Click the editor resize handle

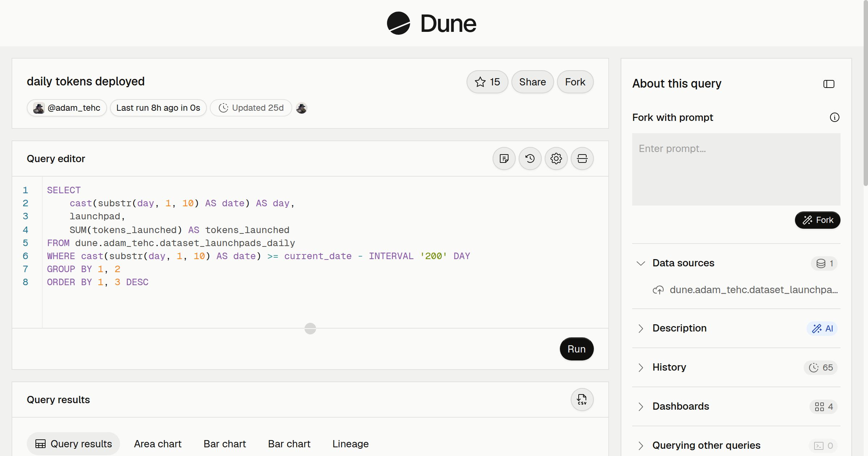click(x=310, y=329)
